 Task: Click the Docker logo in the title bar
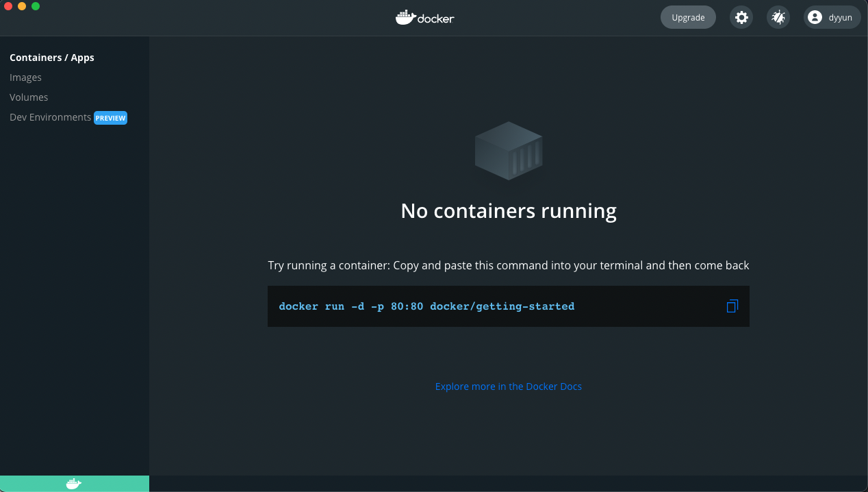(x=425, y=18)
